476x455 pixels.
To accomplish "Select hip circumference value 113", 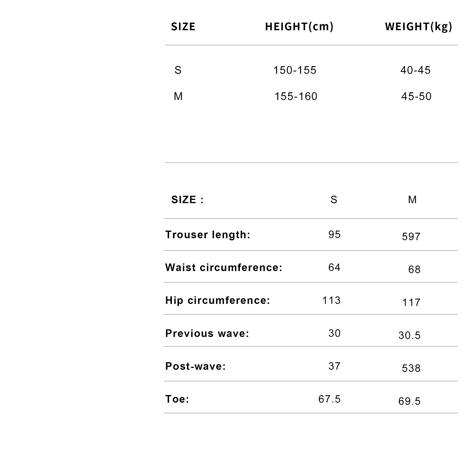I will (331, 301).
